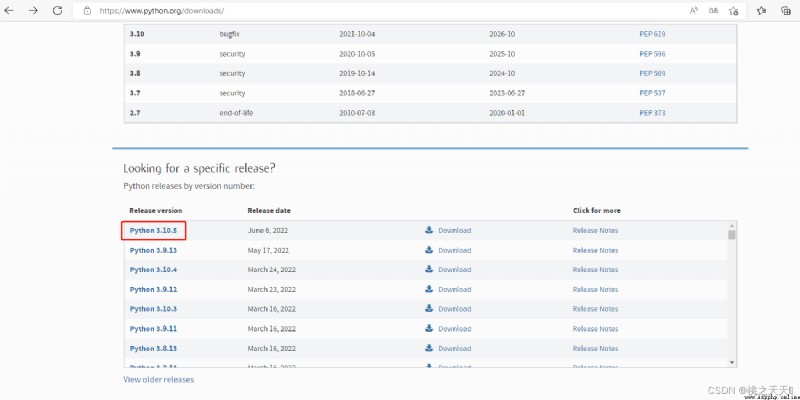The image size is (800, 400).
Task: Click the download icon for Python 3.10.5
Action: tap(429, 230)
